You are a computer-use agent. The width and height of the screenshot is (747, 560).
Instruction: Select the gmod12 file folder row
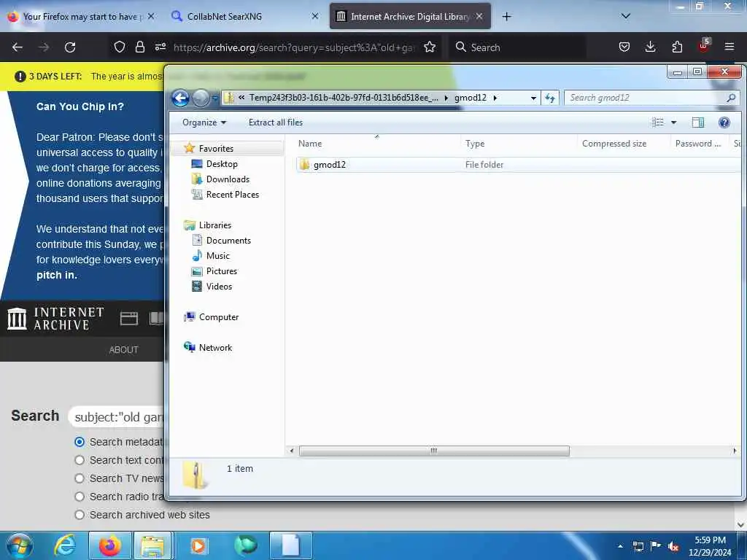pyautogui.click(x=519, y=165)
